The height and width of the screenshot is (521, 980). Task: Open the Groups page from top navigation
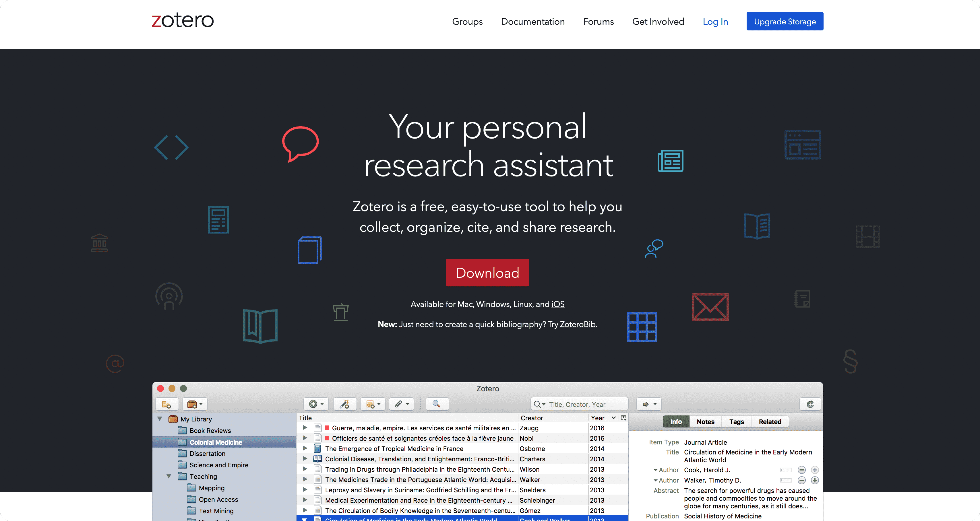tap(467, 22)
